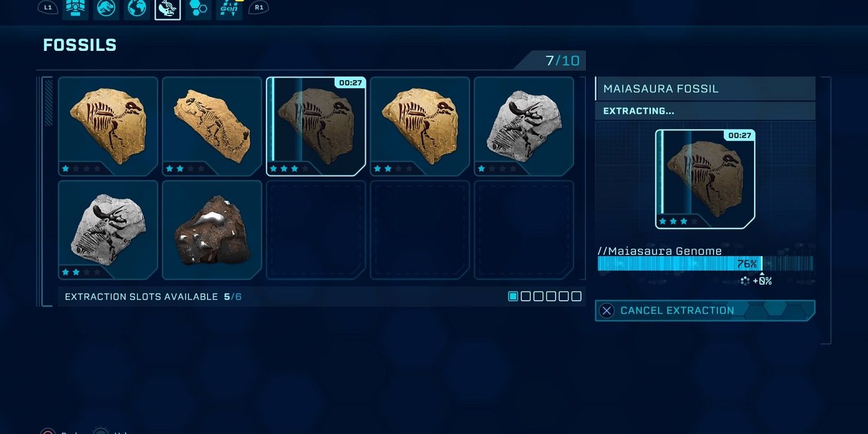Open the control room tab icon

[76, 9]
